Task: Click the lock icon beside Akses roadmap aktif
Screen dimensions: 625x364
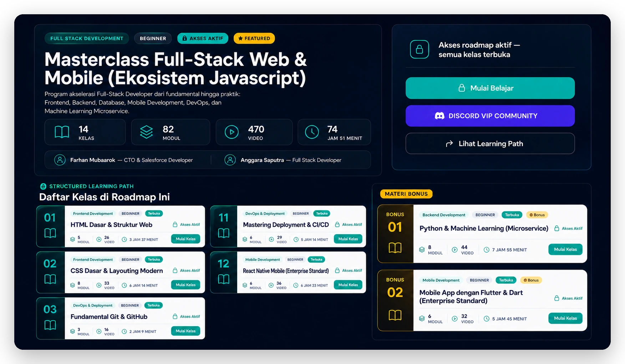Action: coord(419,49)
